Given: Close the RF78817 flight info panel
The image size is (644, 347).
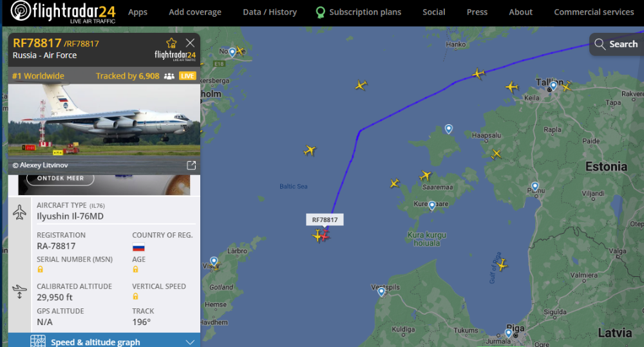Looking at the screenshot, I should coord(190,43).
